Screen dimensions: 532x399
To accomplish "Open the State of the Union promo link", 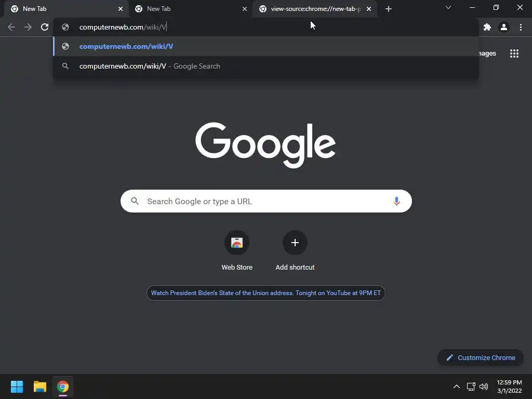I will [265, 293].
